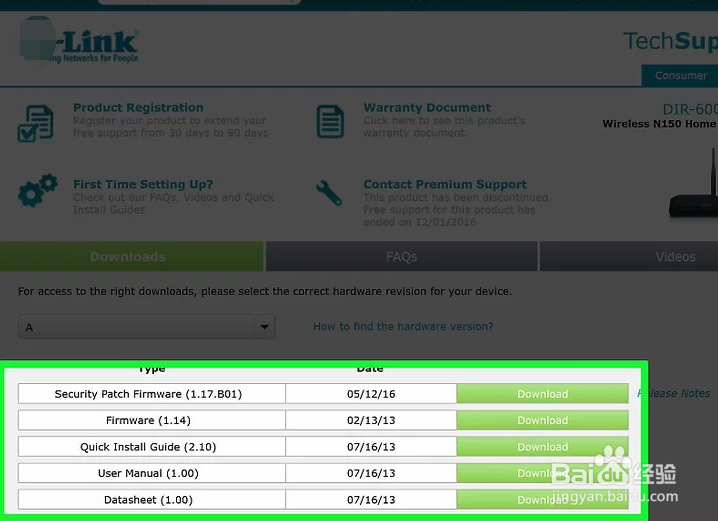Download the Datasheet (1.00)
Screen dimensions: 718x521
pyautogui.click(x=542, y=499)
